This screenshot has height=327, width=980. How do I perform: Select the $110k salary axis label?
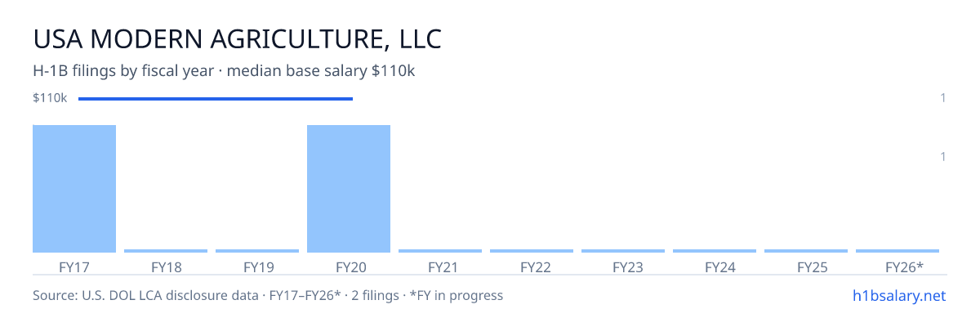click(50, 98)
